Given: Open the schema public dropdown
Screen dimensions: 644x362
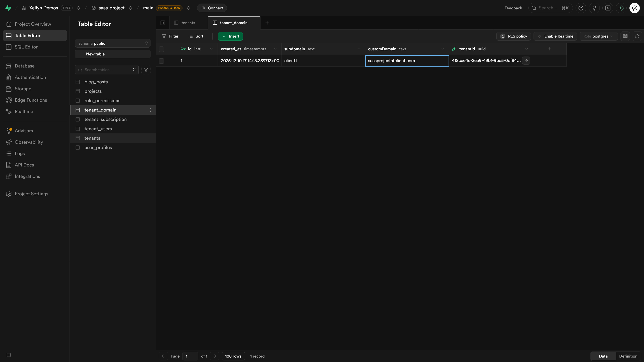Looking at the screenshot, I should point(113,43).
